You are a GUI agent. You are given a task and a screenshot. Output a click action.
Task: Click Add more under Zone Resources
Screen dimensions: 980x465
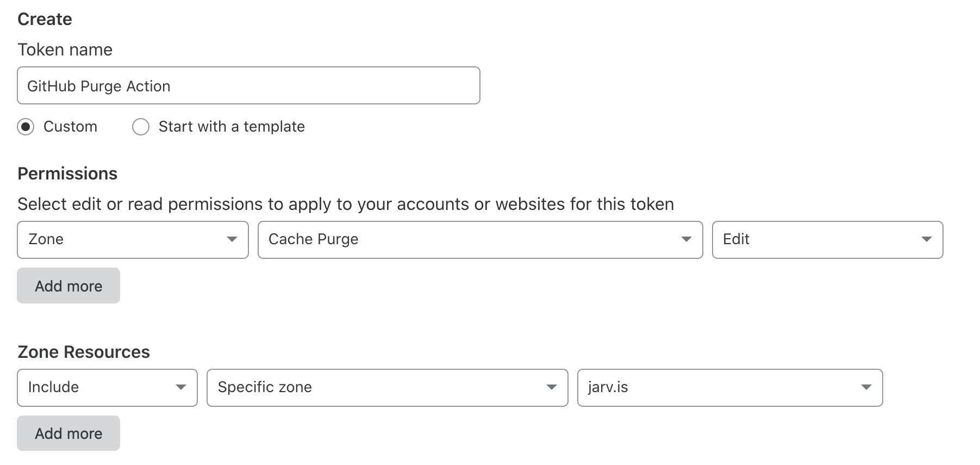point(68,433)
